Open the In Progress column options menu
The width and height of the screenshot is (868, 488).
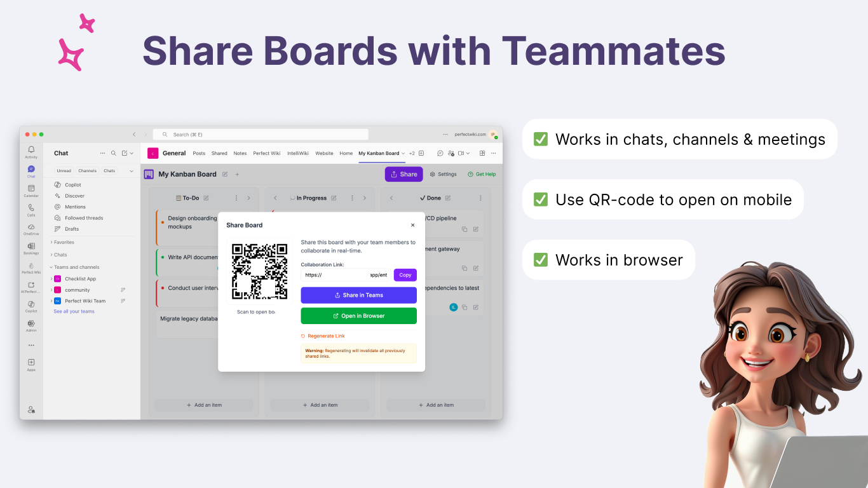pos(353,198)
